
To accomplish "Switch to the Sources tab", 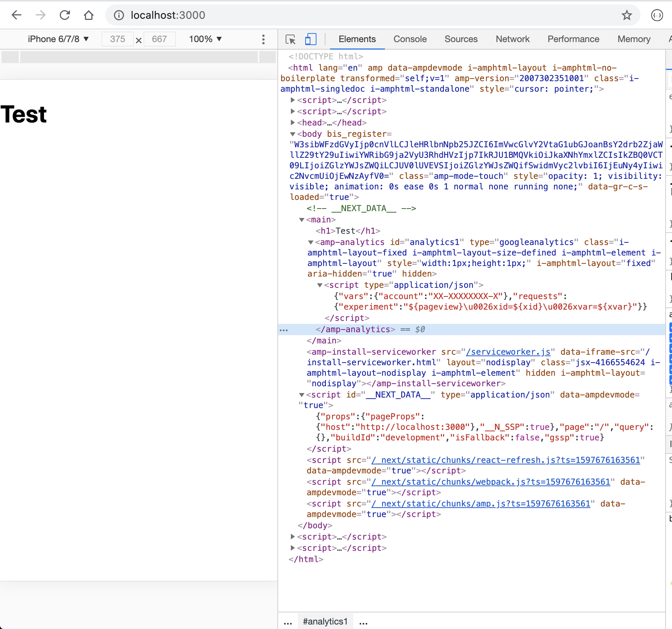I will 461,39.
